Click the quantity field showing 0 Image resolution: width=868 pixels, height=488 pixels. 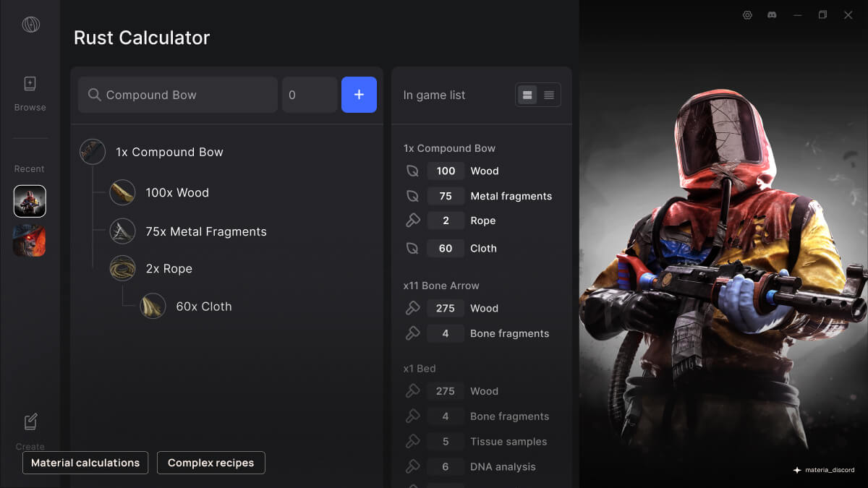pyautogui.click(x=310, y=95)
